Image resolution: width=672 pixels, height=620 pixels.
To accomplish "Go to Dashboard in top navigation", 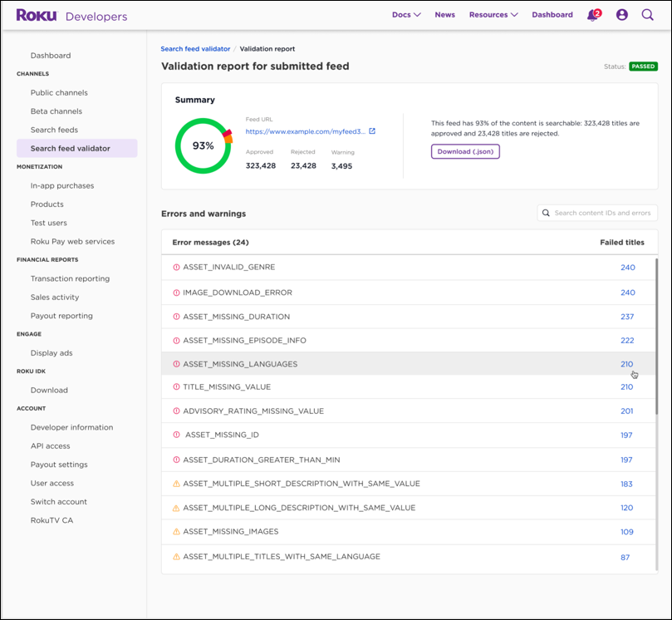I will (x=552, y=15).
